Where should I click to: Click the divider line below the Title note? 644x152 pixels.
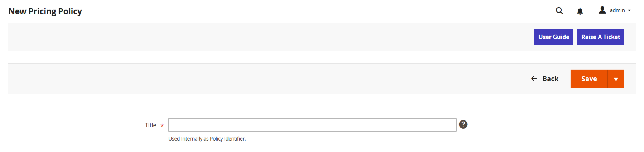click(322, 151)
